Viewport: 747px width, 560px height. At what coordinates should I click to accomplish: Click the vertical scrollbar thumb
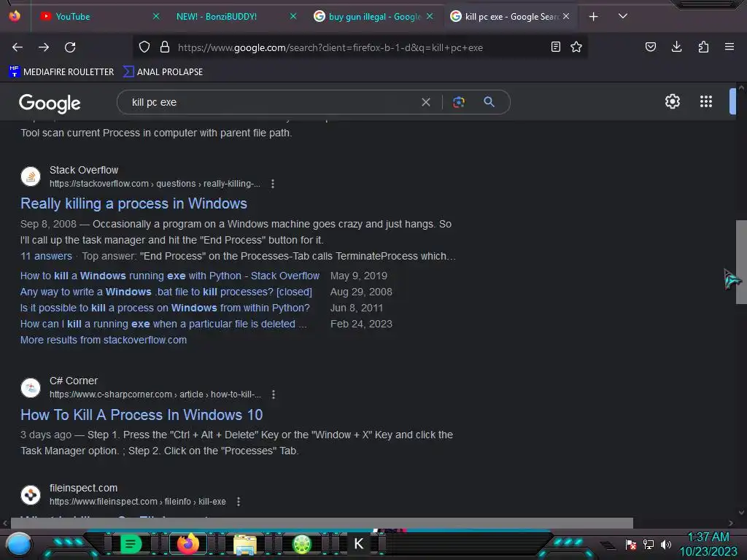(741, 262)
